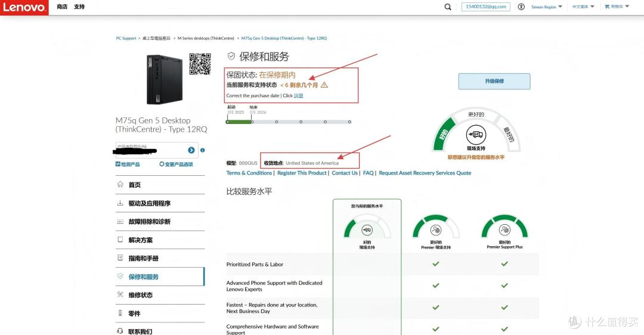
Task: Click M75q Gen 5 Desktop Type 12RQ breadcrumb
Action: click(x=284, y=38)
